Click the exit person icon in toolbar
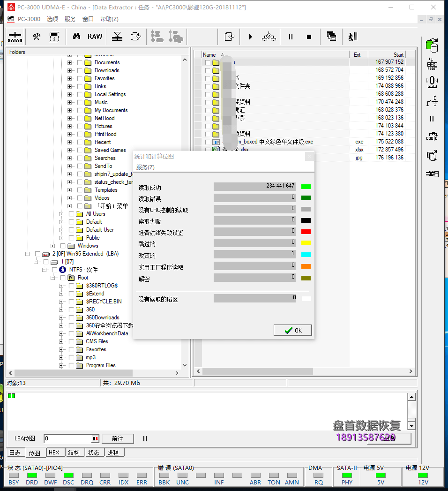The height and width of the screenshot is (491, 448). [x=352, y=37]
